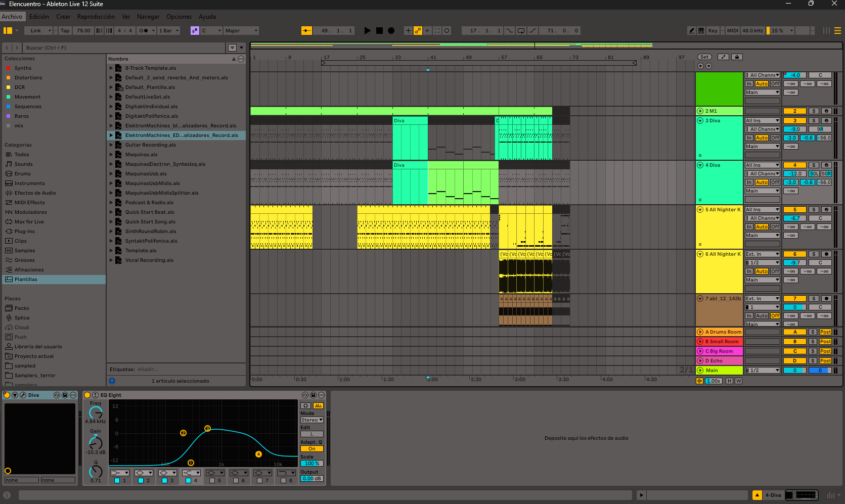
Task: Arm the Arrangement Record button
Action: (x=391, y=31)
